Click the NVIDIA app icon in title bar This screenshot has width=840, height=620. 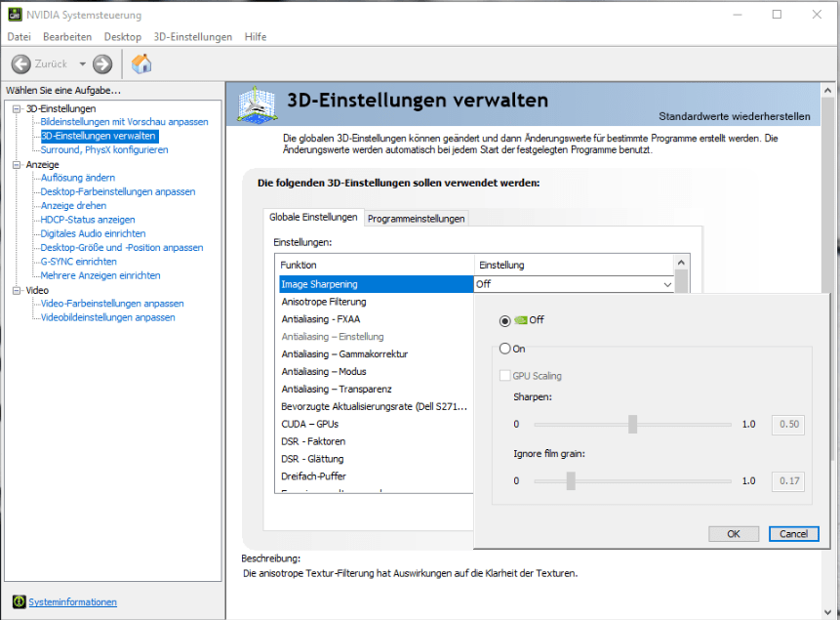[x=15, y=15]
